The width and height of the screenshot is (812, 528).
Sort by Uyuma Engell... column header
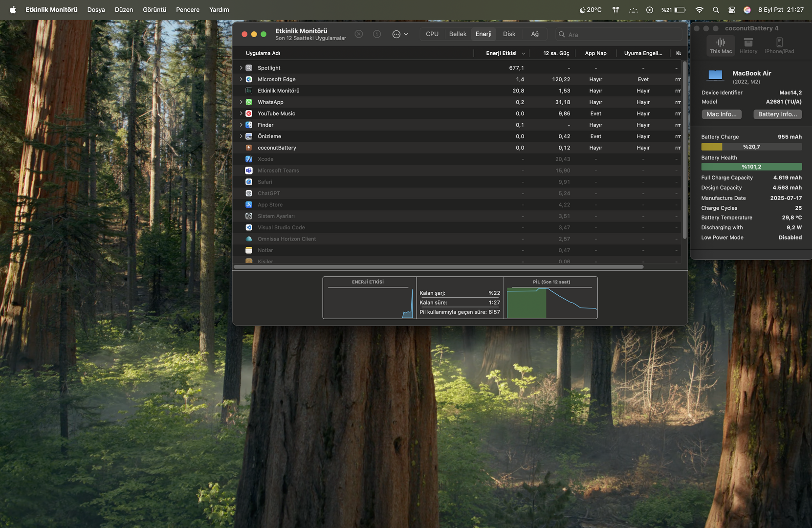643,53
